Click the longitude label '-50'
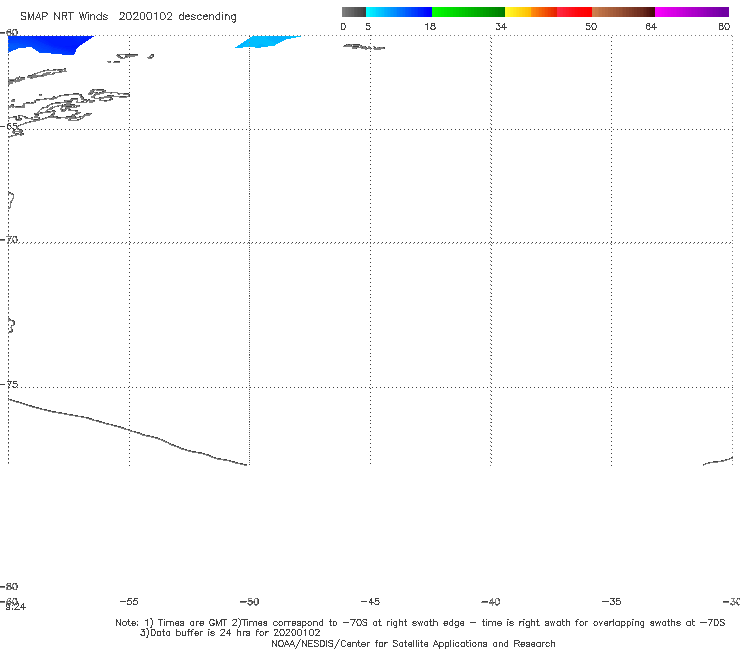The image size is (740, 650). tap(250, 601)
